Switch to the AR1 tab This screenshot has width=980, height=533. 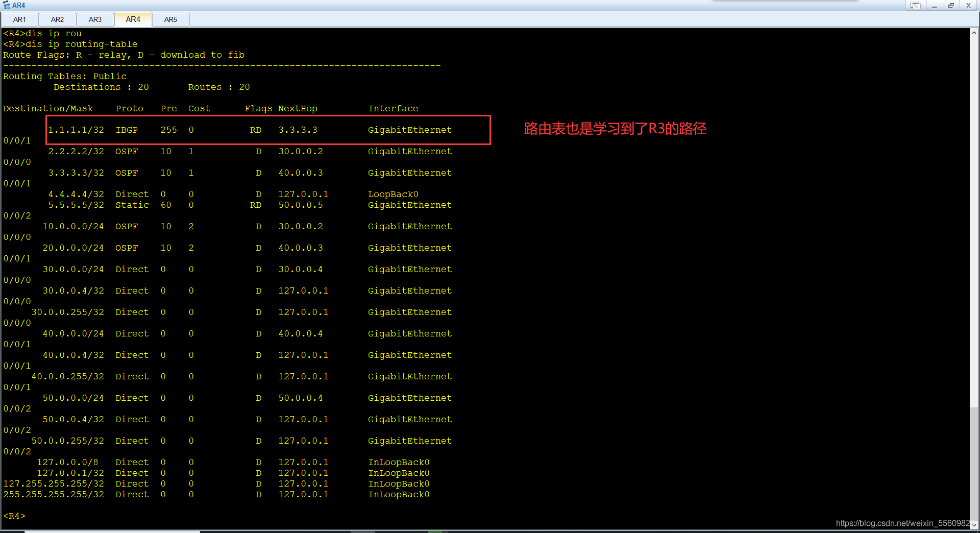click(20, 19)
